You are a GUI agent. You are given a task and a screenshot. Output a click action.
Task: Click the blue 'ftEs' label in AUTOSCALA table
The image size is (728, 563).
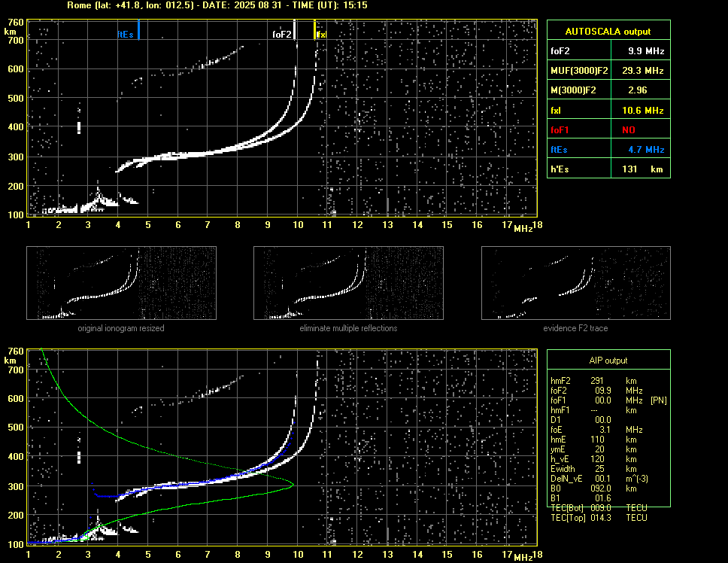(559, 150)
